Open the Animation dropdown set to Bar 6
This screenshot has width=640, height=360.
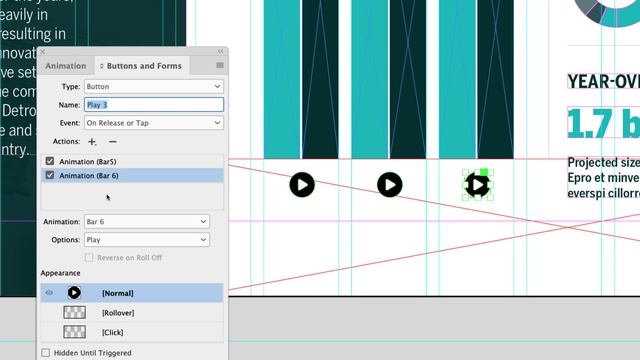(x=147, y=222)
